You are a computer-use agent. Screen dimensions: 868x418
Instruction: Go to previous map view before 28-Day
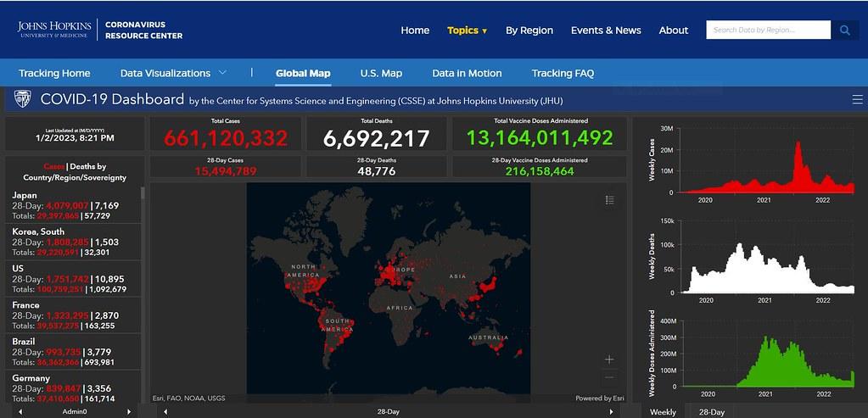pyautogui.click(x=165, y=411)
